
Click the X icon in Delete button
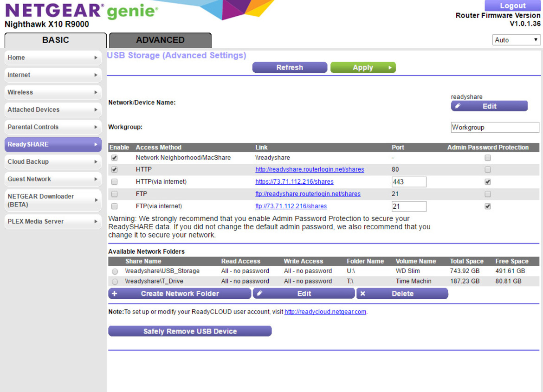tap(362, 294)
